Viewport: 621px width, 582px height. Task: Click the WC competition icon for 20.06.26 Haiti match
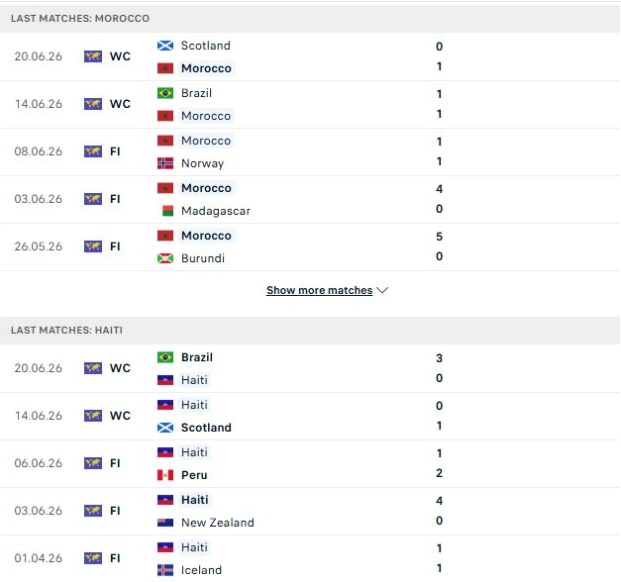(93, 368)
